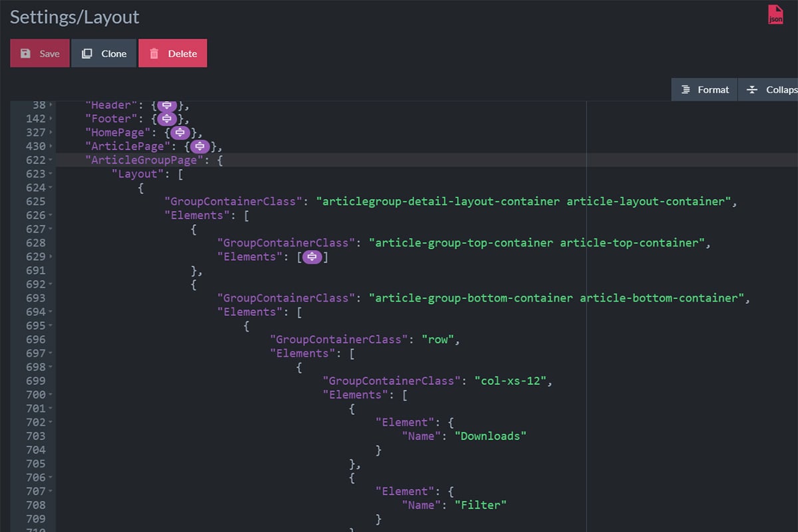Unfold the collapsed Elements array on line 629
This screenshot has height=532, width=798.
(x=313, y=257)
